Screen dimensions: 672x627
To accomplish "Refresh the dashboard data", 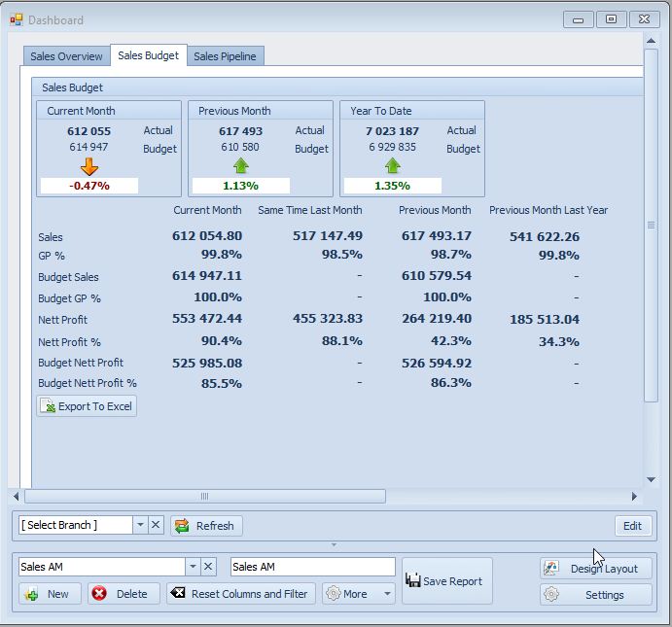I will 206,526.
